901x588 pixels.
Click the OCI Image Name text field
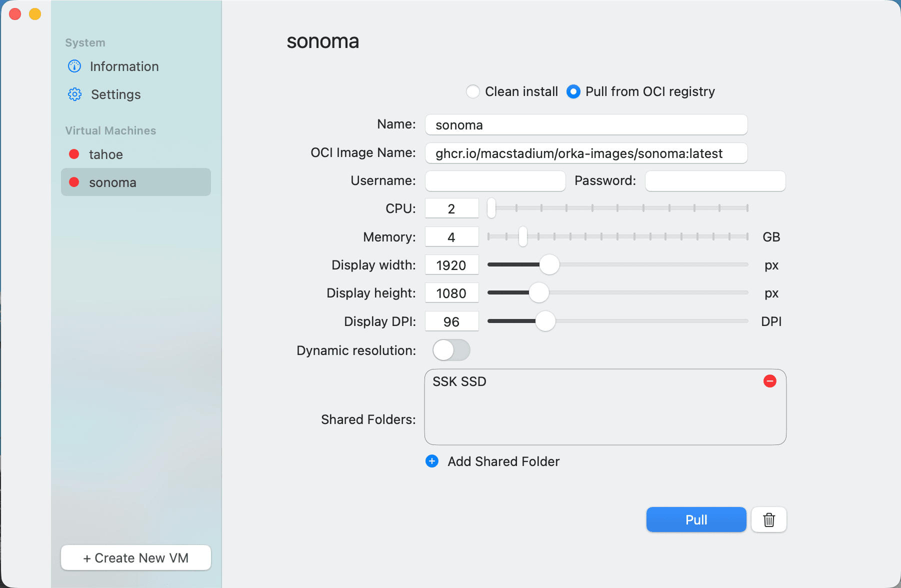pyautogui.click(x=586, y=153)
